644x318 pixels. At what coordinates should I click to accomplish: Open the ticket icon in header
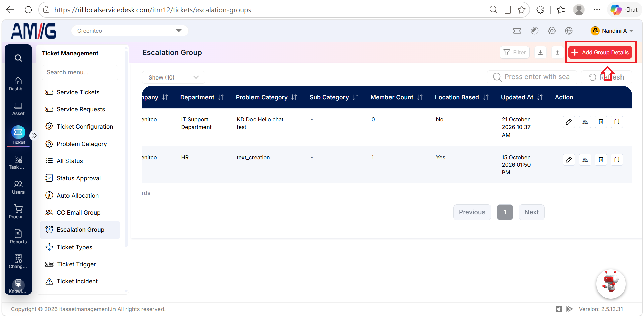517,31
